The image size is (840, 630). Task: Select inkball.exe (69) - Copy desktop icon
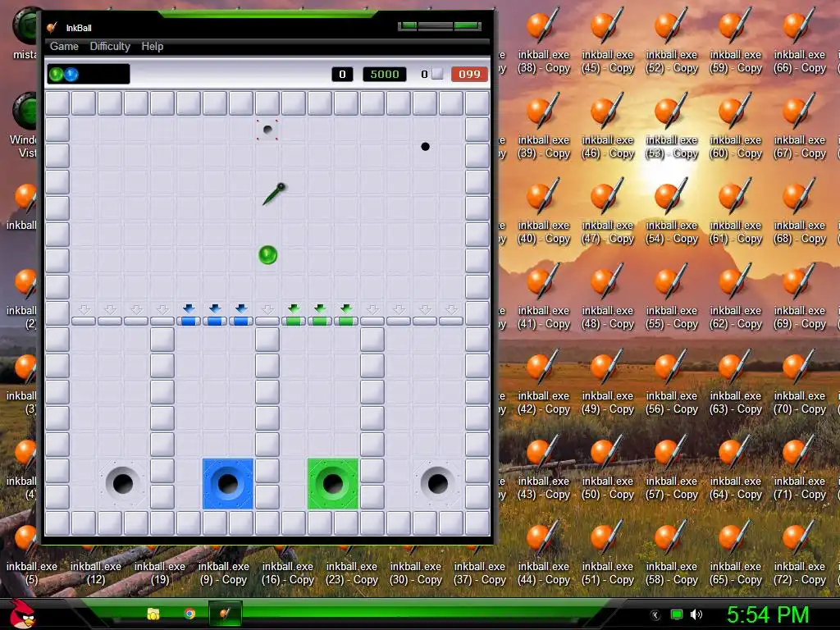click(799, 294)
